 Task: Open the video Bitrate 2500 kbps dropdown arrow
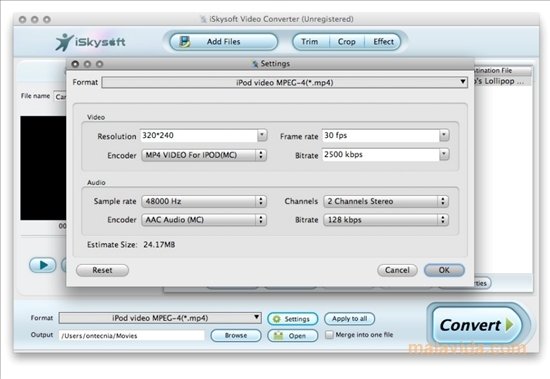pos(444,154)
